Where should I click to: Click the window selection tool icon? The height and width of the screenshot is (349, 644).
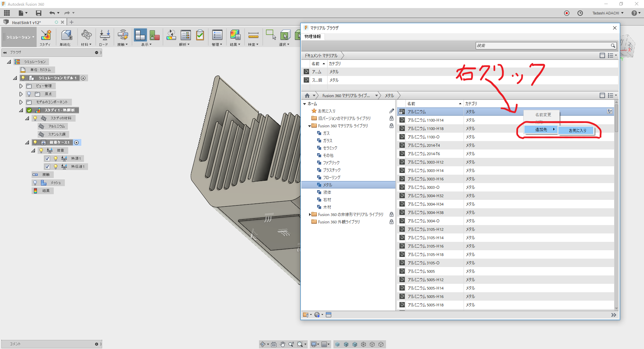(x=271, y=35)
